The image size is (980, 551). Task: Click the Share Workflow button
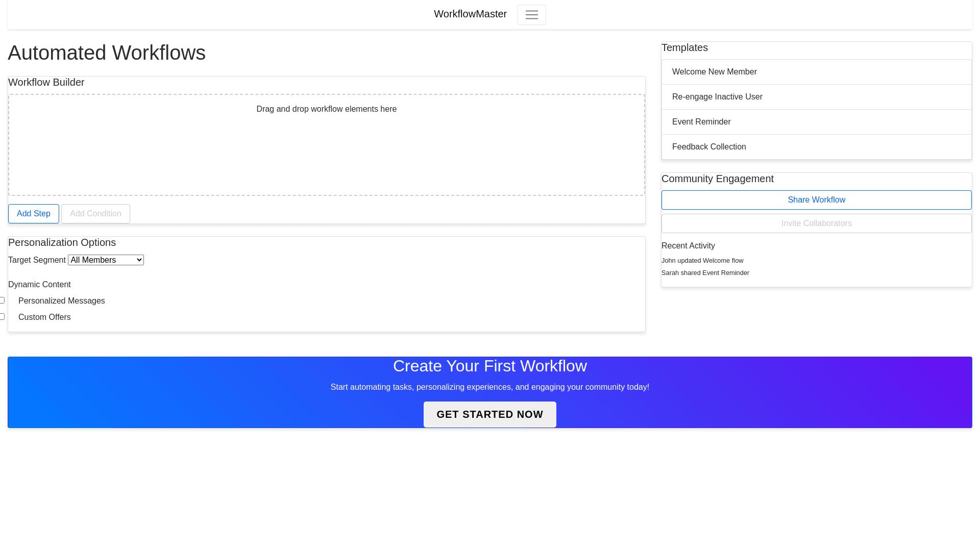pyautogui.click(x=816, y=200)
